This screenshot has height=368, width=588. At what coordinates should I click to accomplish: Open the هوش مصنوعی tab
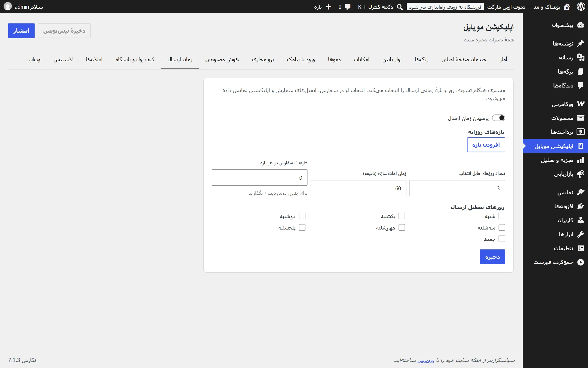click(222, 59)
